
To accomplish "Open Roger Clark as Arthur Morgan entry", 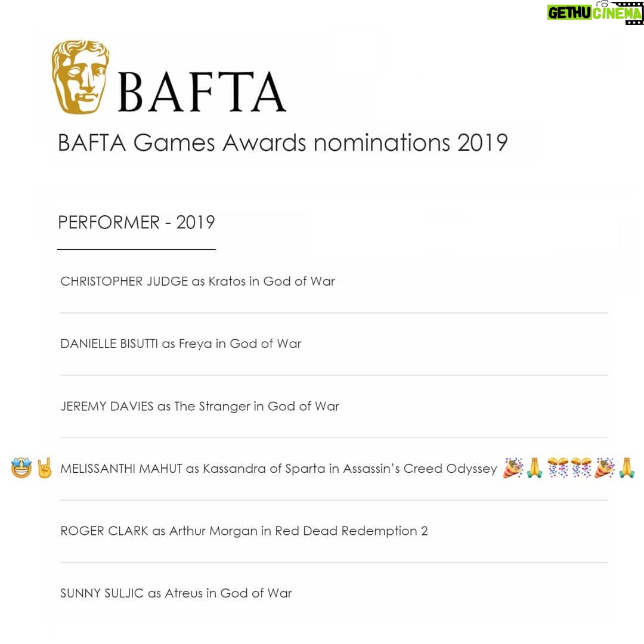I will coord(244,531).
